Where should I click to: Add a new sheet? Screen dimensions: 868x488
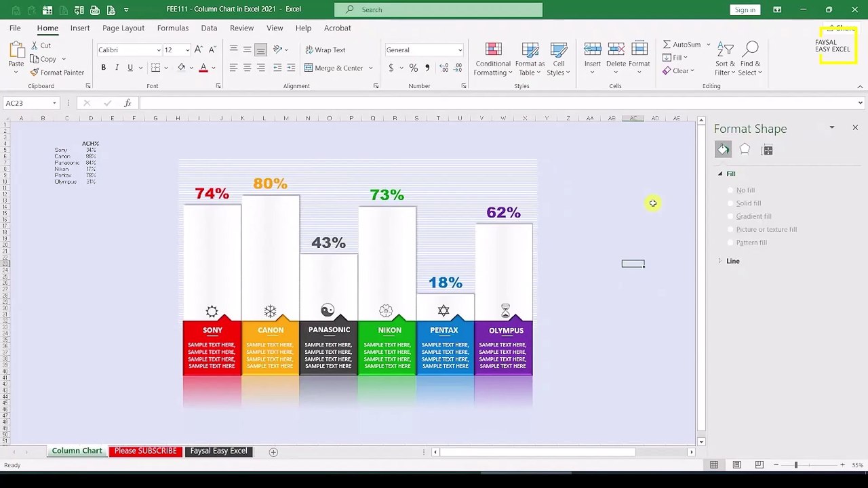(273, 451)
